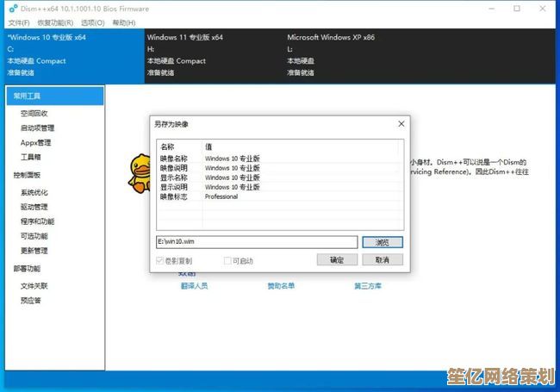Image resolution: width=560 pixels, height=392 pixels.
Task: Open 文件关联 in the sidebar
Action: (x=34, y=286)
